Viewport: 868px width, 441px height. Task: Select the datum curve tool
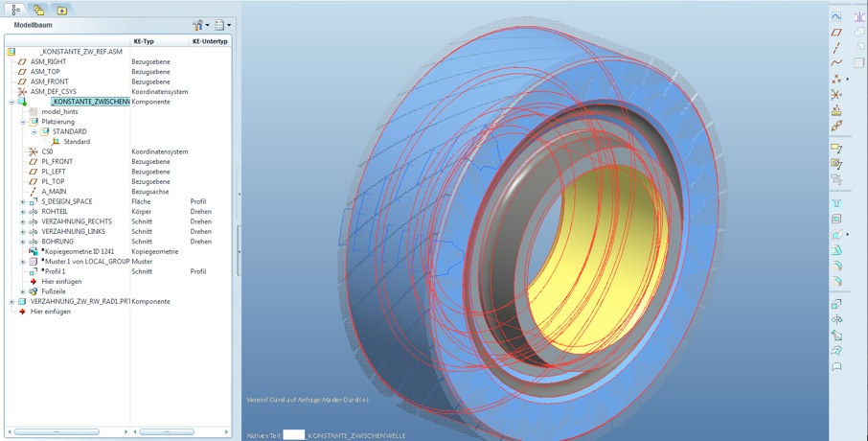(836, 63)
